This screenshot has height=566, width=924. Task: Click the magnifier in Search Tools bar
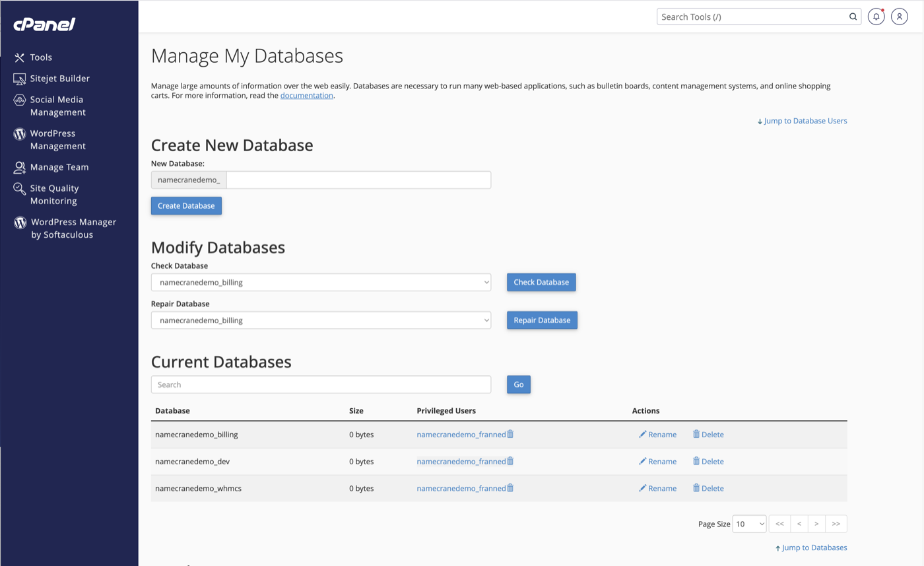click(x=852, y=17)
